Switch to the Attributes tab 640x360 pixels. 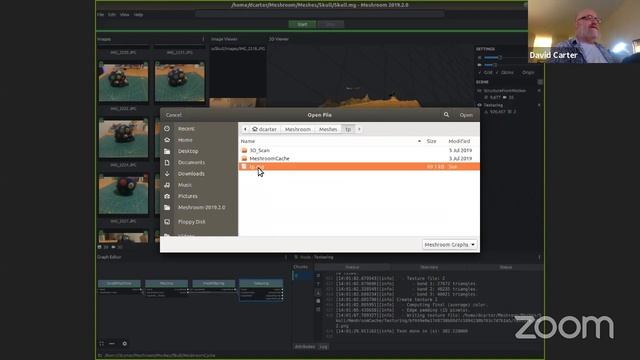(305, 347)
